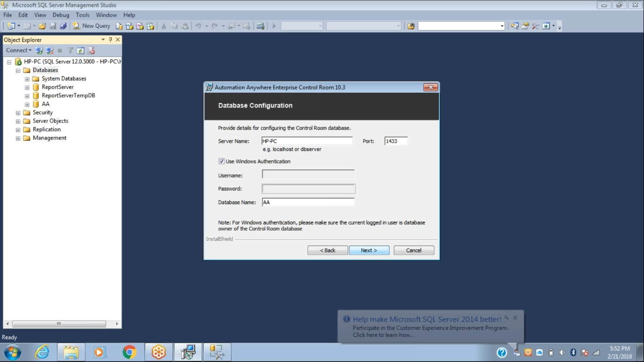Click the Start debugging play icon
Viewport: 644px width, 362px height.
[274, 26]
